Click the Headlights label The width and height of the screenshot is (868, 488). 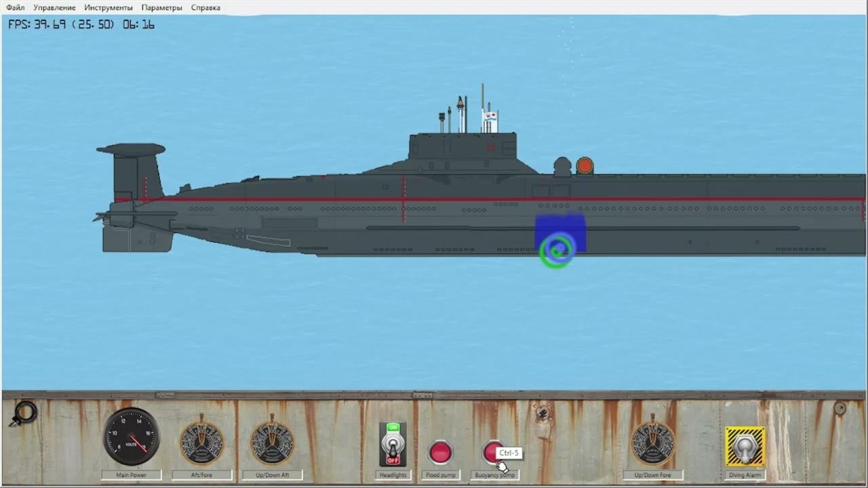point(393,475)
